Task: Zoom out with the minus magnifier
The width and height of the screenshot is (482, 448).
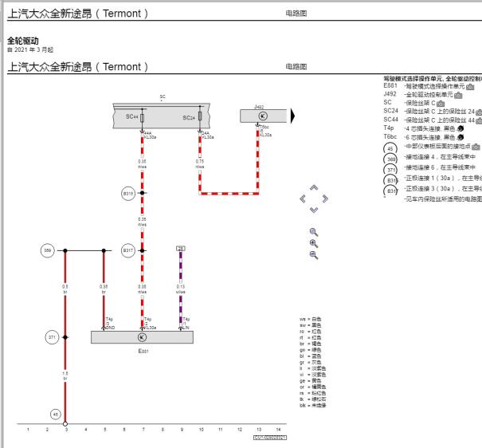Action: coord(314,255)
